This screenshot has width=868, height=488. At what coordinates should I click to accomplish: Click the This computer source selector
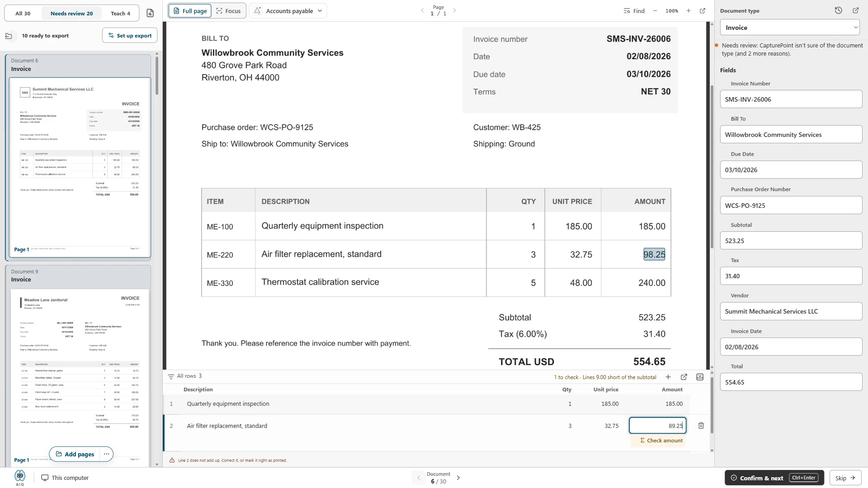point(65,478)
